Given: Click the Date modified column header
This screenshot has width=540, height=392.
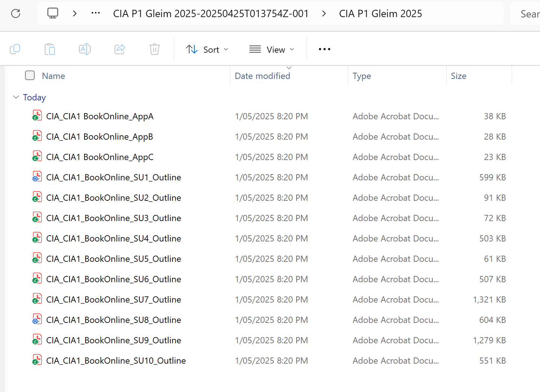Looking at the screenshot, I should (262, 76).
